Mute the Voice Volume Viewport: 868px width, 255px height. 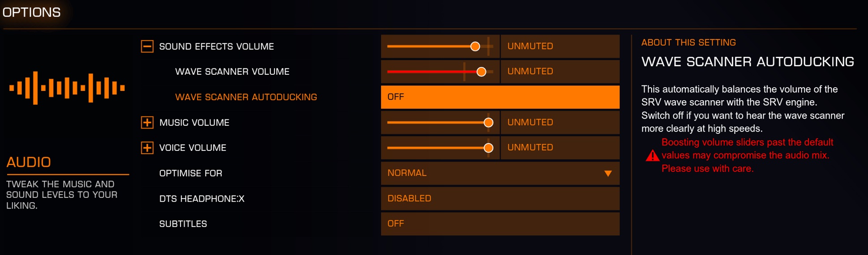pyautogui.click(x=560, y=148)
